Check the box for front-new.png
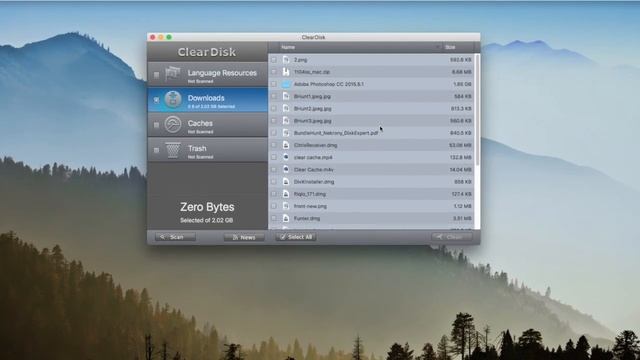 (x=274, y=206)
